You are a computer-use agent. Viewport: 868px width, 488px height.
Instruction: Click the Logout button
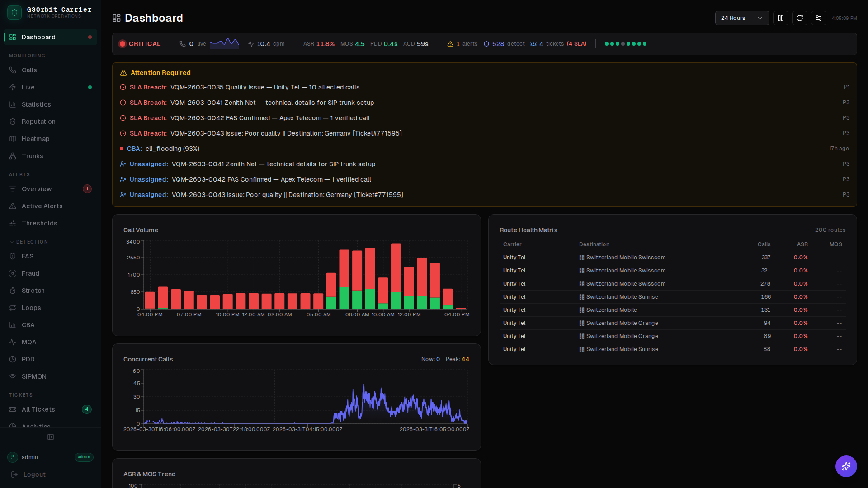coord(33,474)
